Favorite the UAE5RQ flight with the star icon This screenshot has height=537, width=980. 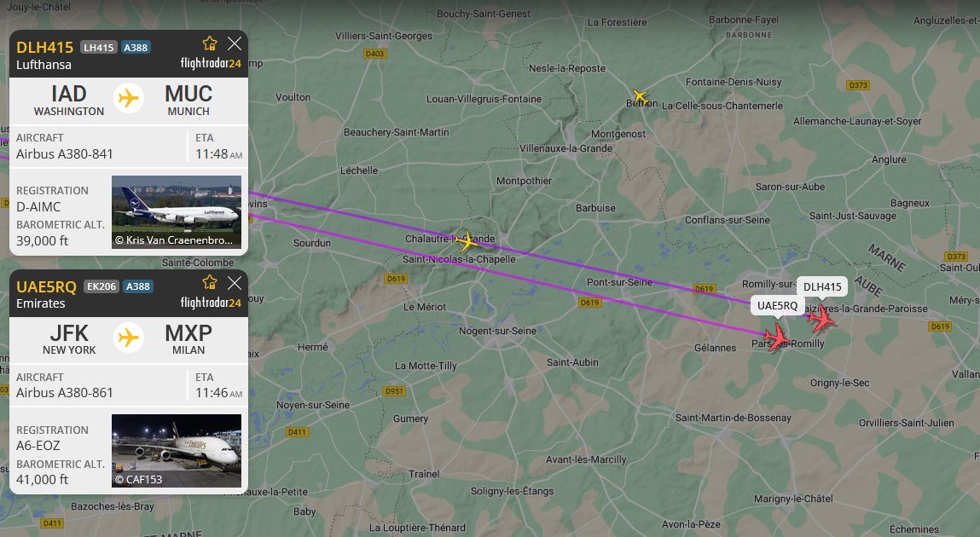(209, 283)
